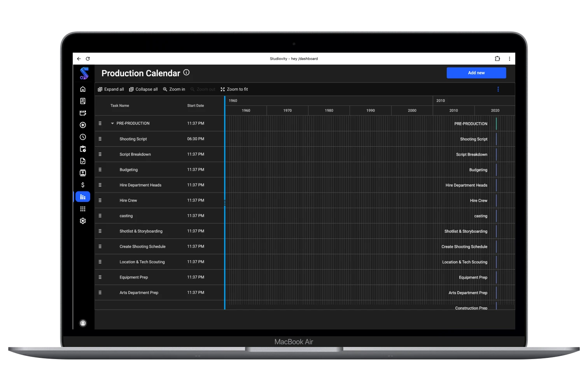Select the Script Breakdown task name
Viewport: 588px width, 382px height.
tap(135, 154)
